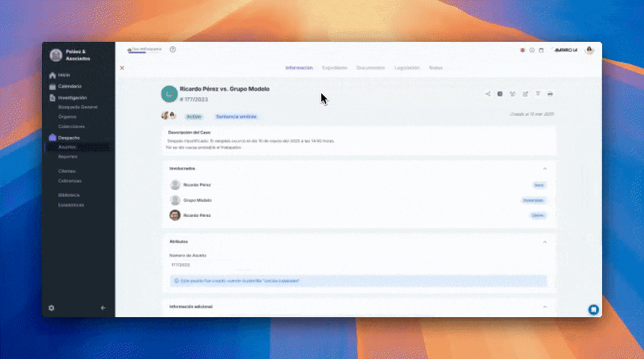Select the Investigación document icon

[52, 98]
